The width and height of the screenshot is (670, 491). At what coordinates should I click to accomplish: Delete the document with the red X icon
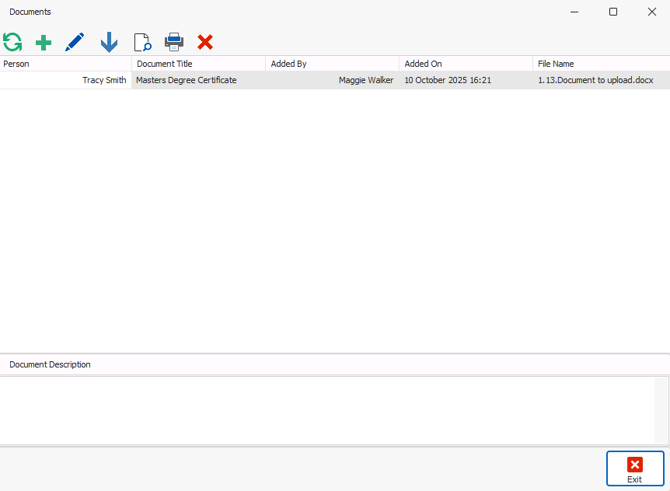[x=205, y=42]
